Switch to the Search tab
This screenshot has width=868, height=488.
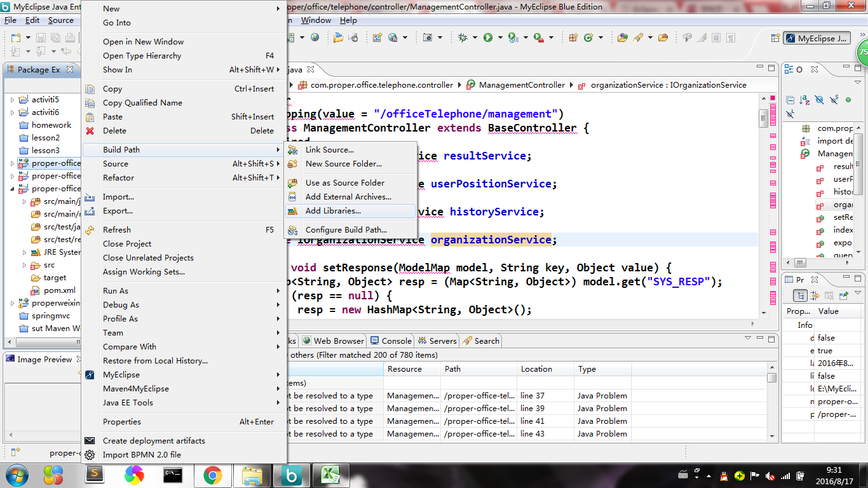[x=481, y=341]
